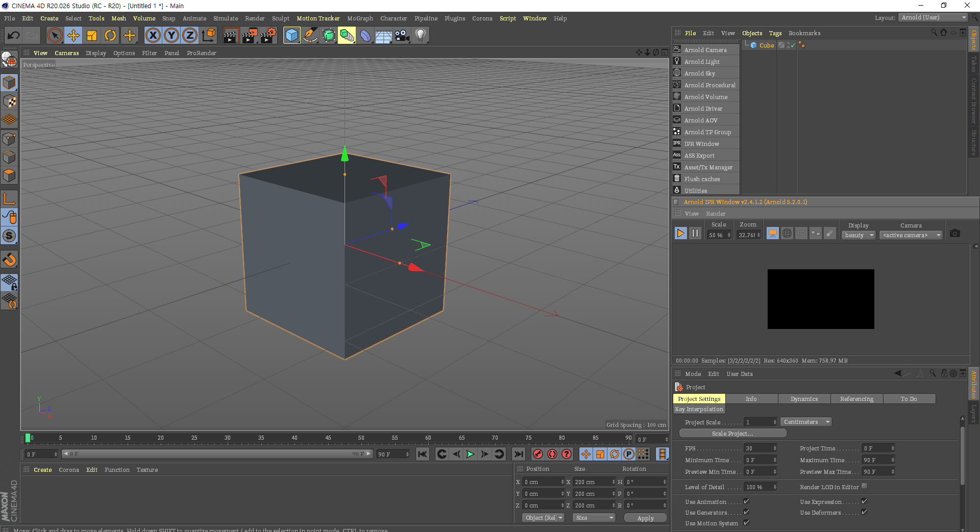Open the Deformer objects icon
The width and height of the screenshot is (980, 532).
(x=365, y=35)
